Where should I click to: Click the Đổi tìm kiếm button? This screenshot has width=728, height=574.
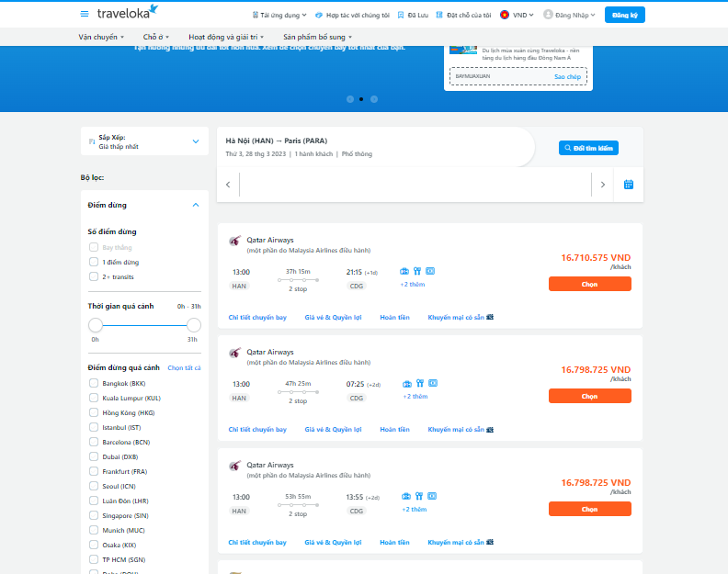click(x=588, y=148)
